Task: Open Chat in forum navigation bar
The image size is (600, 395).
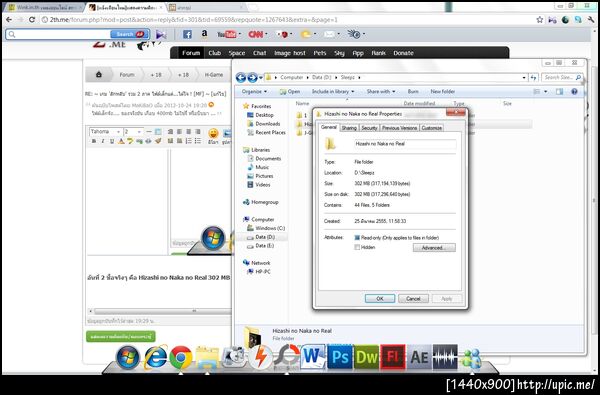Action: pos(259,53)
